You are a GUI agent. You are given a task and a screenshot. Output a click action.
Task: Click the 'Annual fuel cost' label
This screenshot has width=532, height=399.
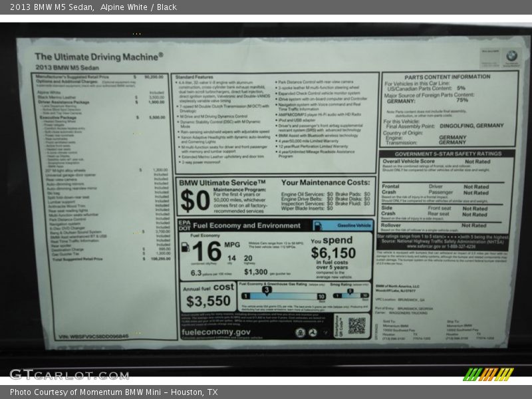point(208,288)
